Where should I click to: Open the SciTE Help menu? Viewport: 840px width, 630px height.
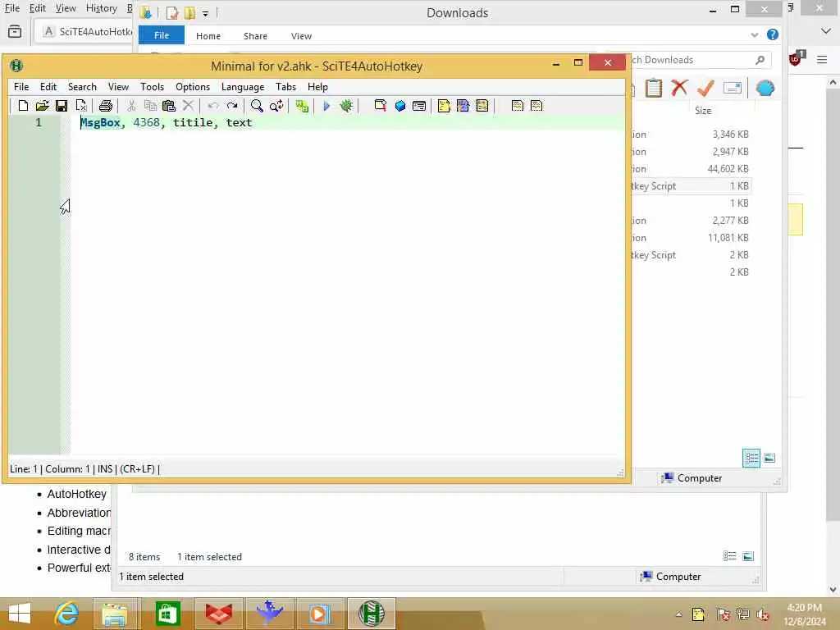point(317,87)
